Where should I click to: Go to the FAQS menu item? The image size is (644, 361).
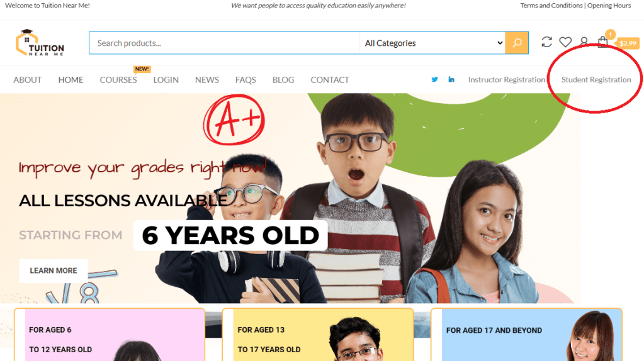click(x=246, y=80)
